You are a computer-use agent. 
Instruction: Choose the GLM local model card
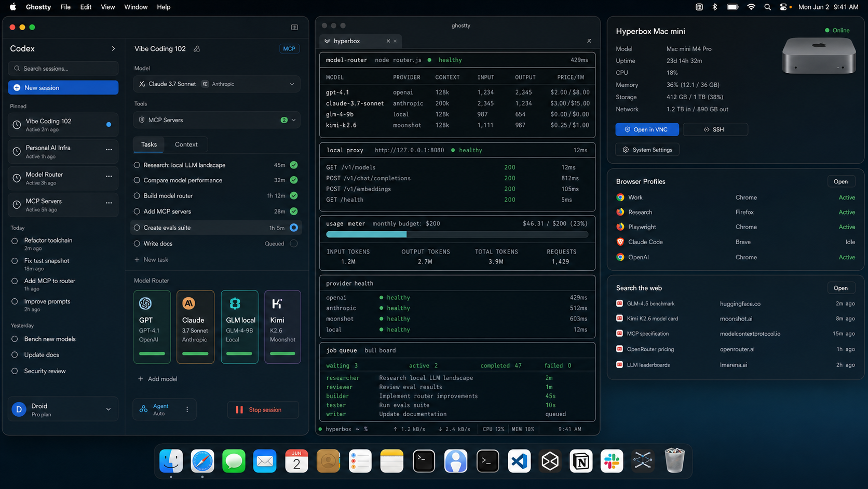(x=239, y=326)
